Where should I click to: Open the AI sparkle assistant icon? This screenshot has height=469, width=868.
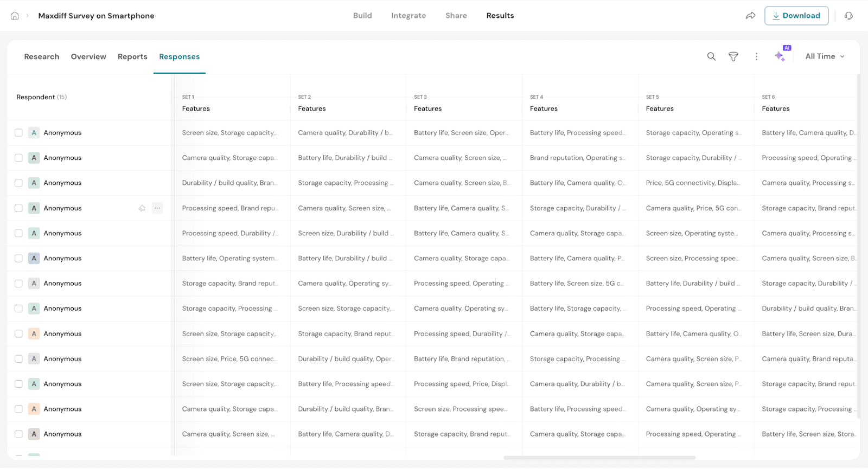tap(780, 56)
